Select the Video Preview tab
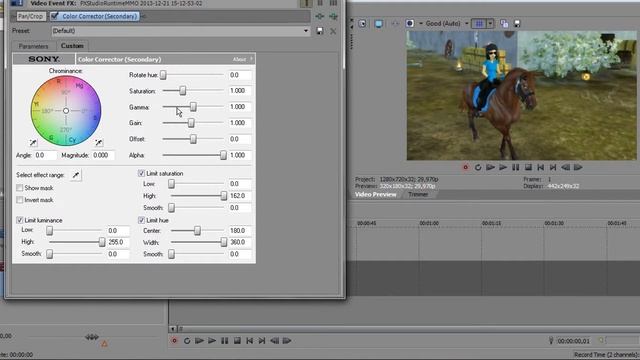 tap(376, 195)
